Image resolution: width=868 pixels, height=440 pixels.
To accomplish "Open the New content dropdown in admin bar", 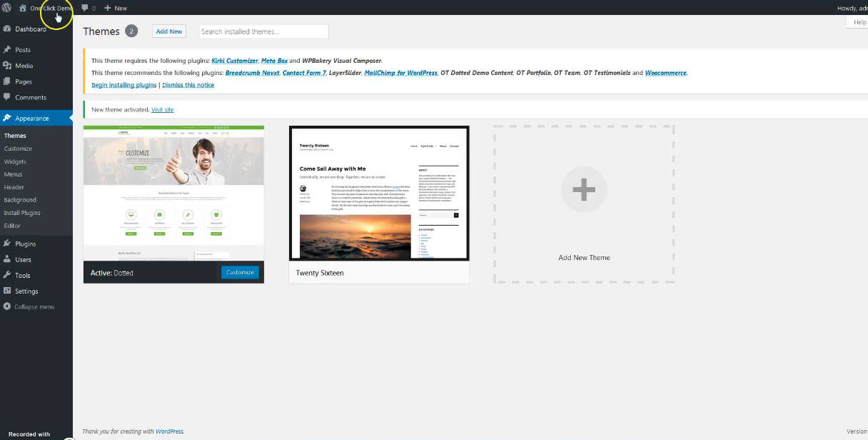I will (116, 8).
